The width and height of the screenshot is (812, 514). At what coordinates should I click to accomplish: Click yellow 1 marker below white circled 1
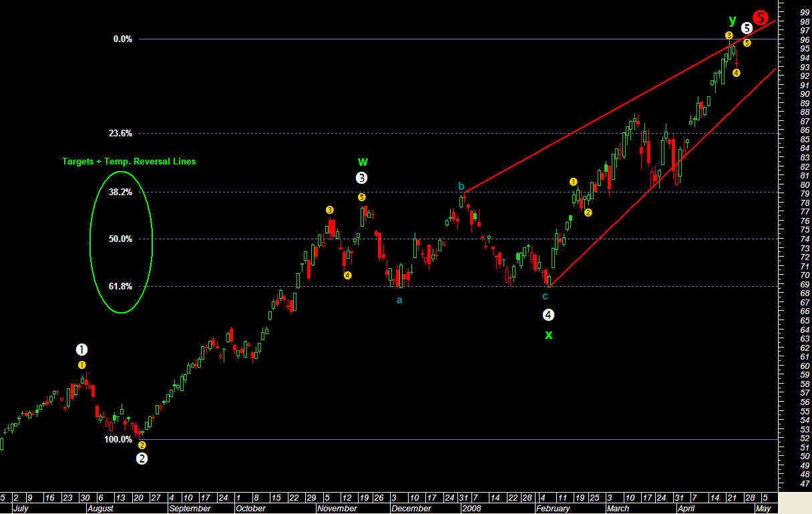[x=81, y=365]
